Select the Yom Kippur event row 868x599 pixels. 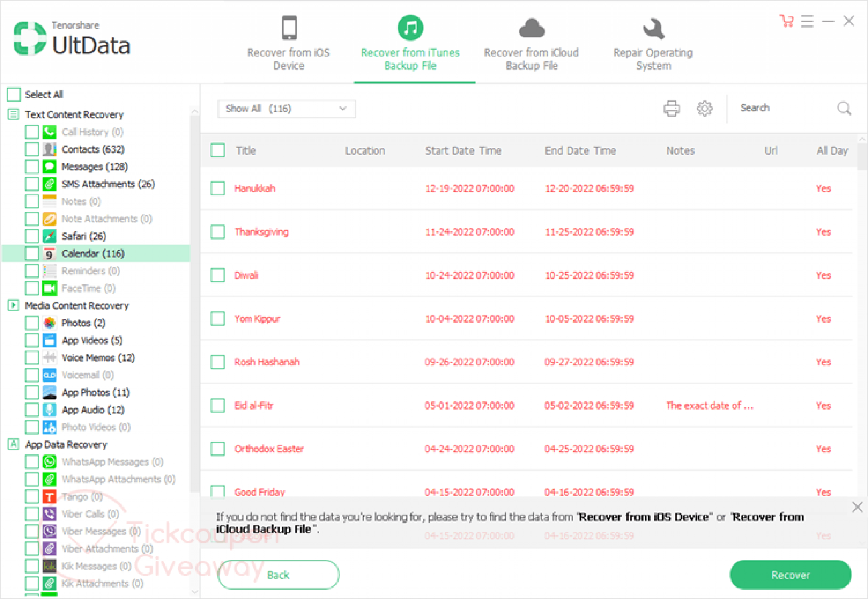tap(526, 319)
